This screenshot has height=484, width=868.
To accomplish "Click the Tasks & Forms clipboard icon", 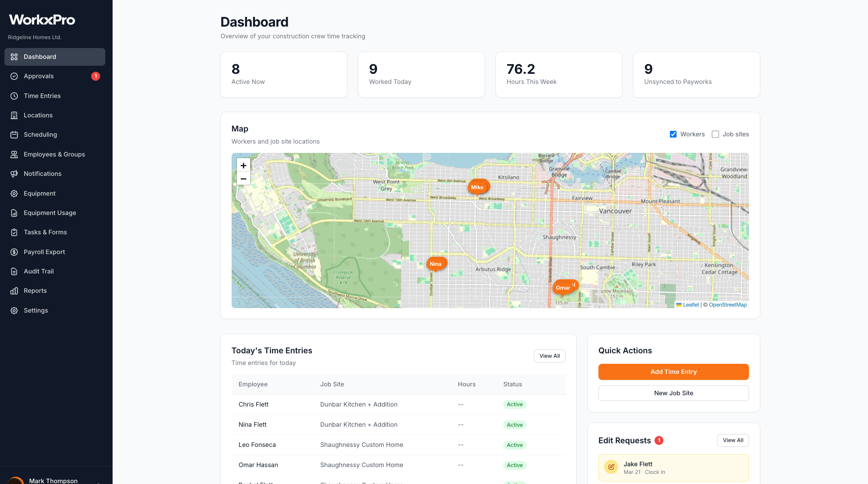I will pyautogui.click(x=14, y=232).
